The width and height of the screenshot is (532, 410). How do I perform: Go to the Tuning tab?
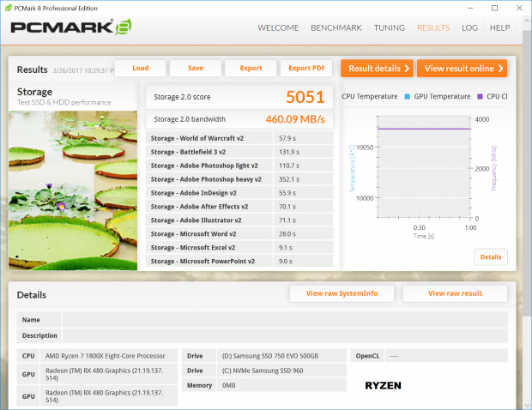(x=390, y=27)
